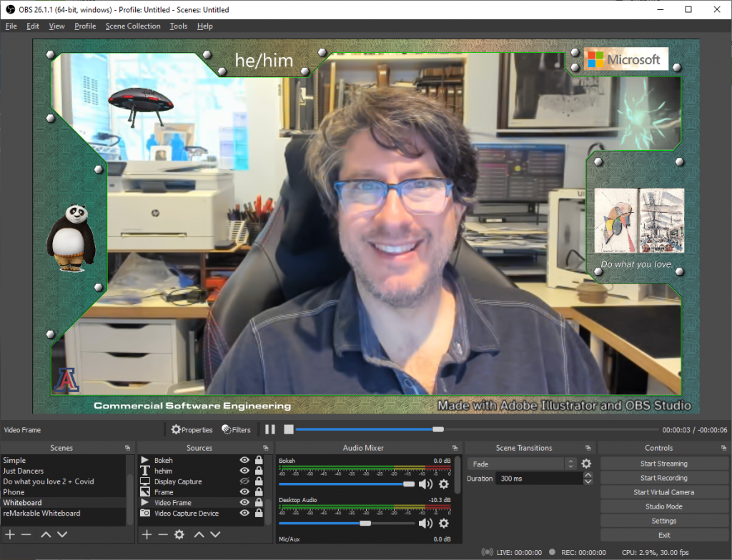Open the Scene Collection menu

(133, 26)
